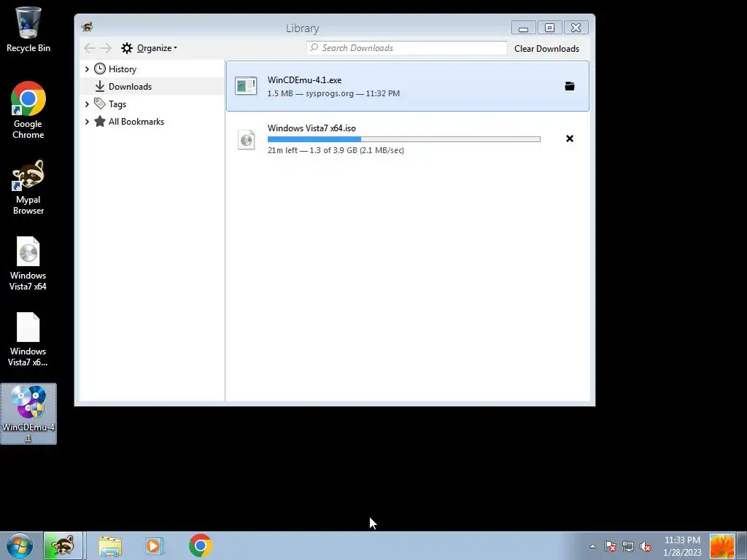Minimize the Library window
Viewport: 747px width, 560px height.
[x=524, y=28]
